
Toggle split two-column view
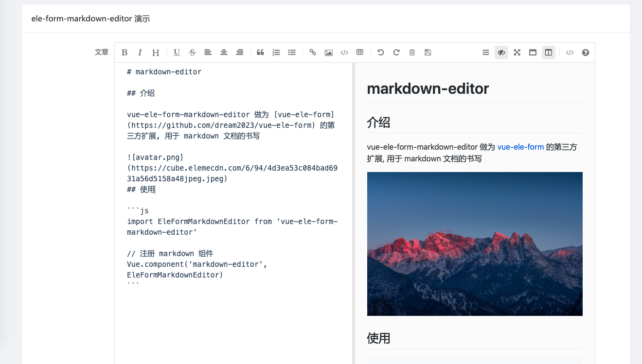point(549,52)
